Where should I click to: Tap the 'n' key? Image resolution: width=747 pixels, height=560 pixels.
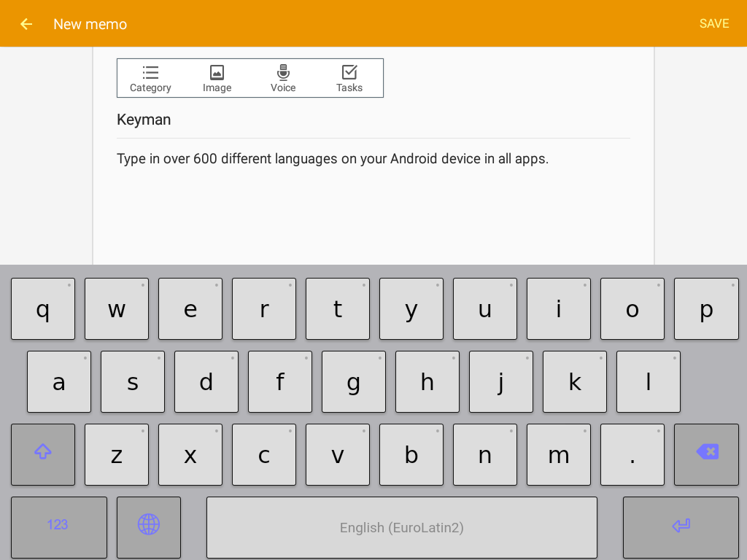(485, 454)
